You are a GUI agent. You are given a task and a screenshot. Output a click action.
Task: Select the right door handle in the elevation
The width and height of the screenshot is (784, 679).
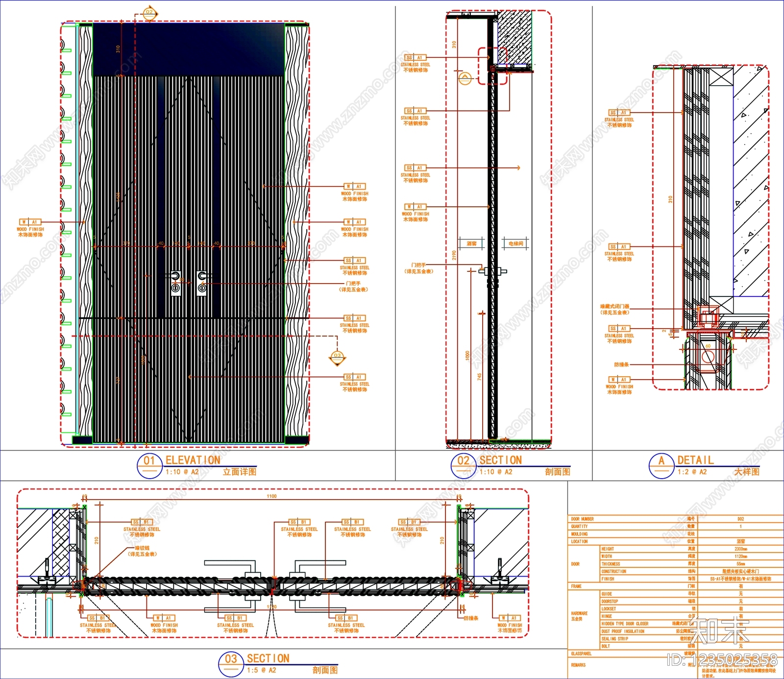(x=202, y=283)
